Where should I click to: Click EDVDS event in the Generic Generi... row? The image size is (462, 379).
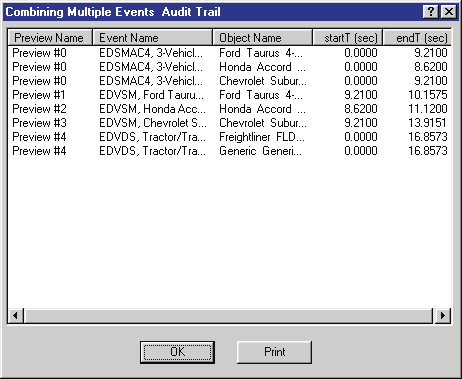pos(152,151)
